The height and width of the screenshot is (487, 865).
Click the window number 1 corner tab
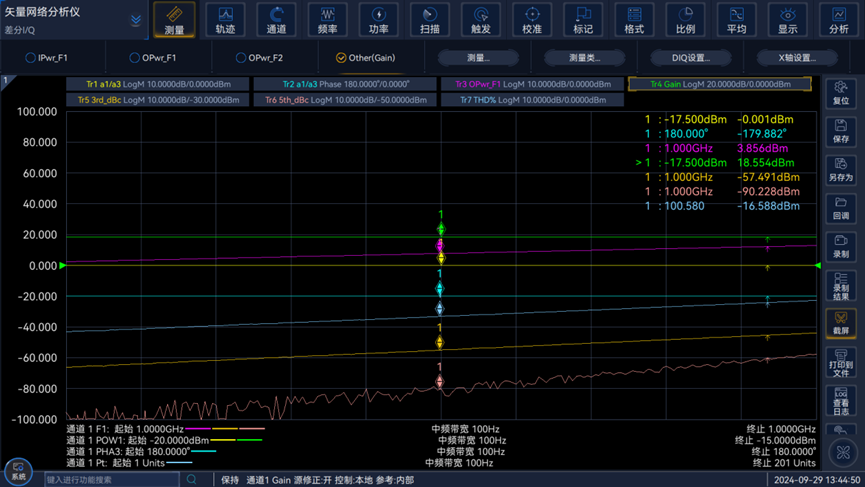point(6,81)
